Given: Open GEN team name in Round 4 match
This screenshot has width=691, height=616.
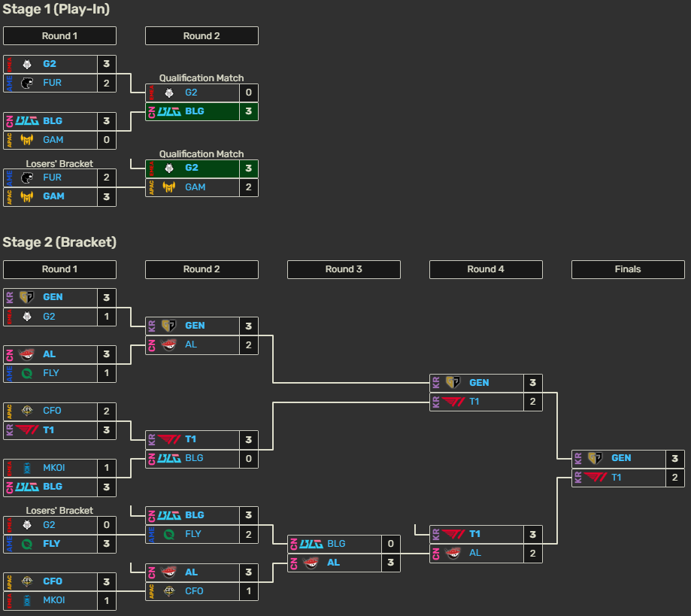Looking at the screenshot, I should (479, 383).
